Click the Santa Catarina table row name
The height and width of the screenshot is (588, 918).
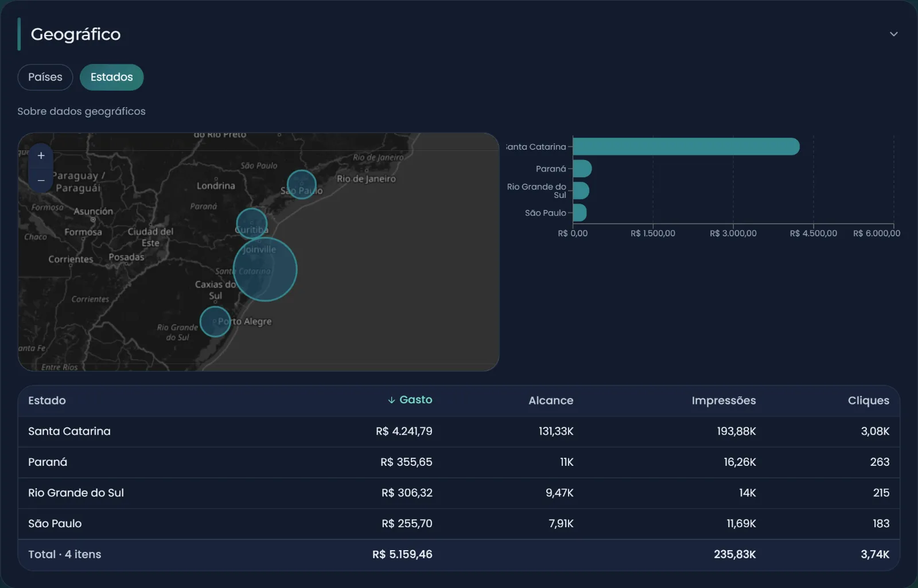pyautogui.click(x=69, y=431)
